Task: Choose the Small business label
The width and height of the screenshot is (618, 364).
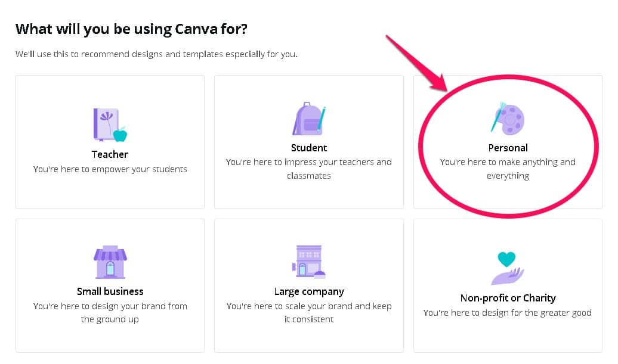Action: tap(110, 291)
